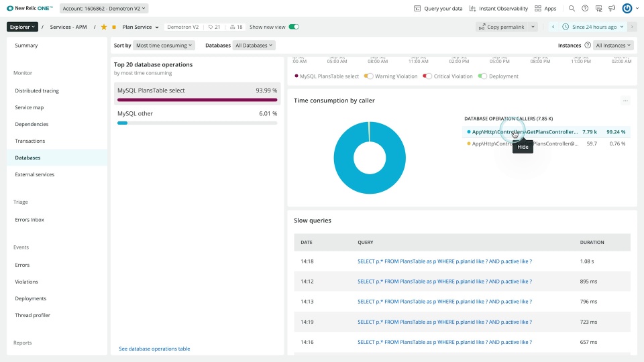Click See database operations table link

pyautogui.click(x=154, y=349)
